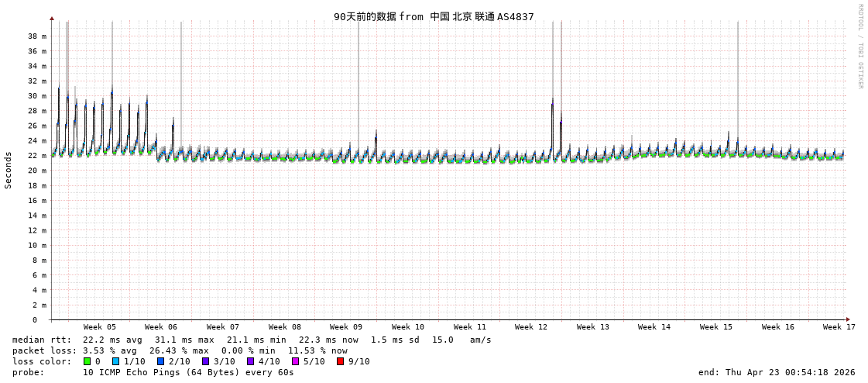Click the 22 m y-axis label
The image size is (868, 383).
click(37, 156)
